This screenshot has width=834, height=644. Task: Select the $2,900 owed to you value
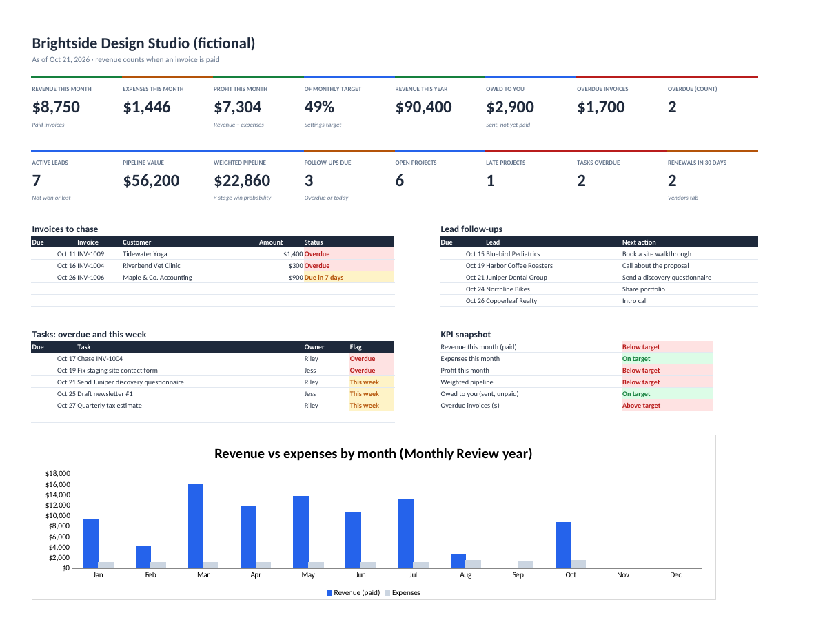(510, 107)
